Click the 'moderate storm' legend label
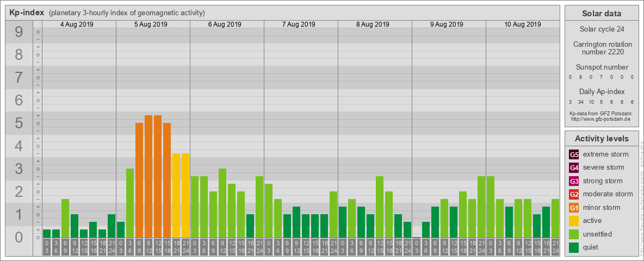 608,194
